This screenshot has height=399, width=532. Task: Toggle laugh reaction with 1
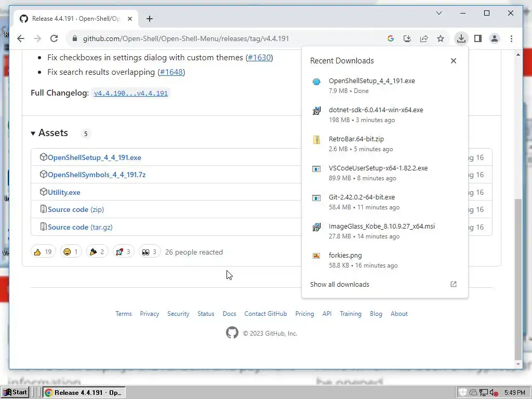point(71,252)
